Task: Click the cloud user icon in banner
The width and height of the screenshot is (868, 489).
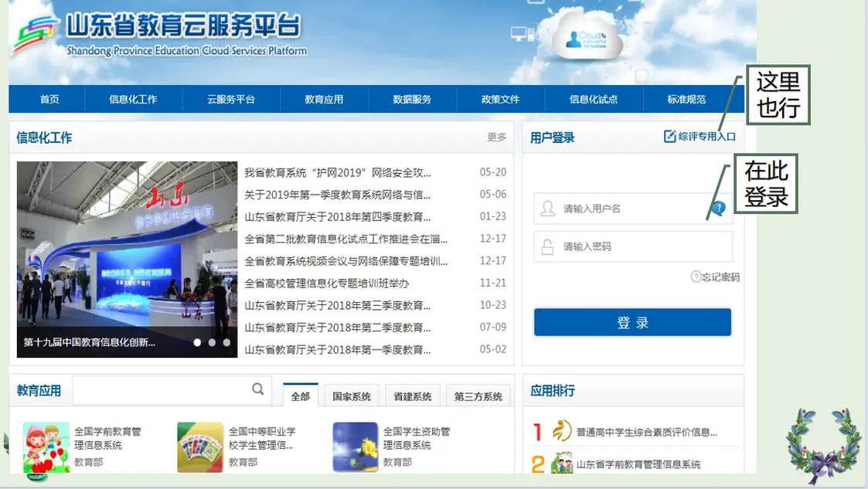Action: [x=574, y=39]
